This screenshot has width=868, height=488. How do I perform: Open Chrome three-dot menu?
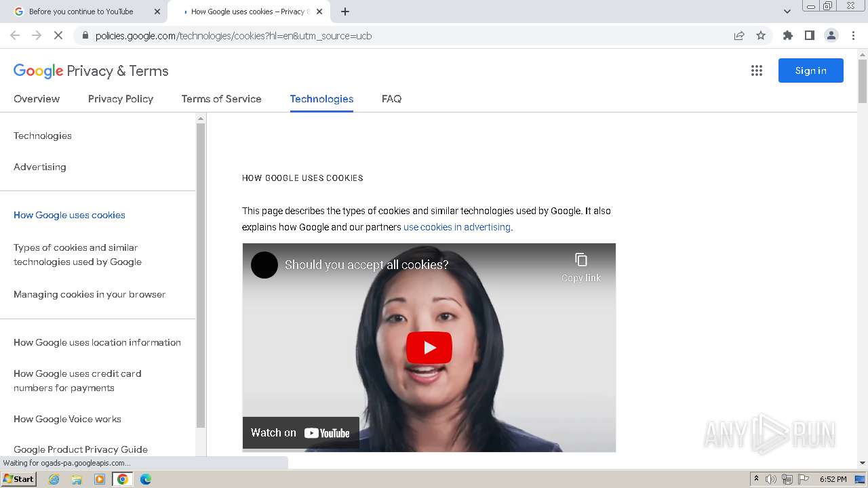(853, 36)
